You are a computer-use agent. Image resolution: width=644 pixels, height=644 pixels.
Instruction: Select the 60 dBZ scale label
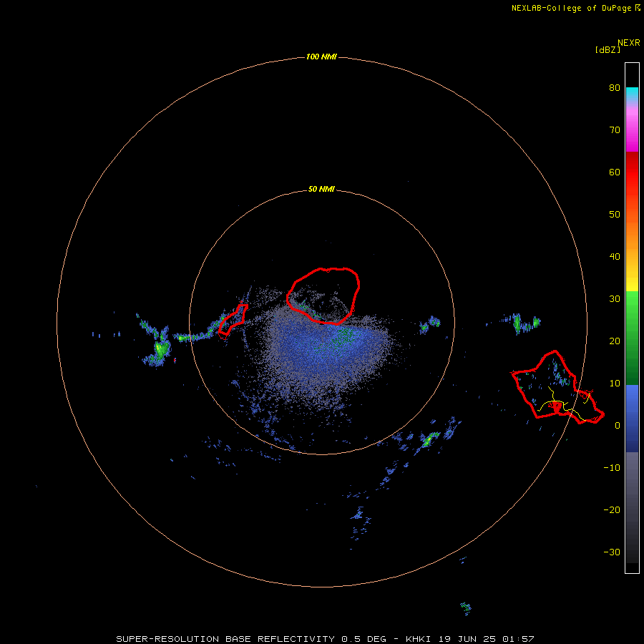tap(615, 172)
